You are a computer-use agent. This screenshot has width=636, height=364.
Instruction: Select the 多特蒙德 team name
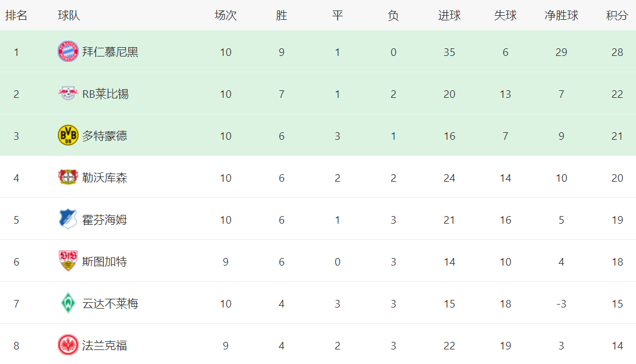coord(104,136)
